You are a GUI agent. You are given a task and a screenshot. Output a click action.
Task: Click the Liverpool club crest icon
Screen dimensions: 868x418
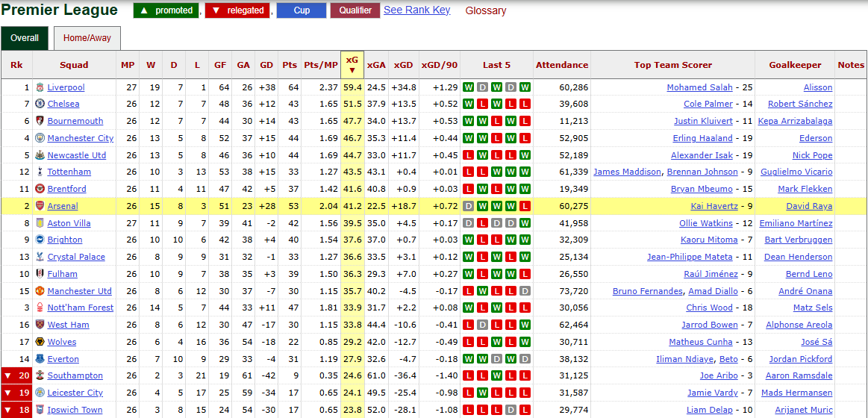(x=40, y=87)
